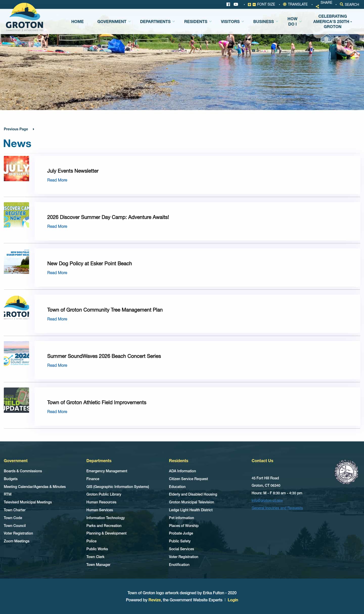Decrease font size with minus icon
This screenshot has height=614, width=364.
[254, 4]
